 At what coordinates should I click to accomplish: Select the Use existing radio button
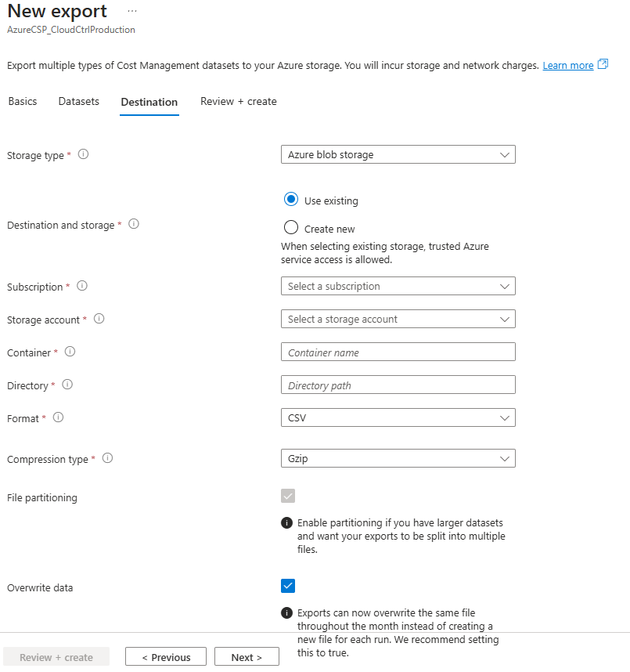pos(291,200)
